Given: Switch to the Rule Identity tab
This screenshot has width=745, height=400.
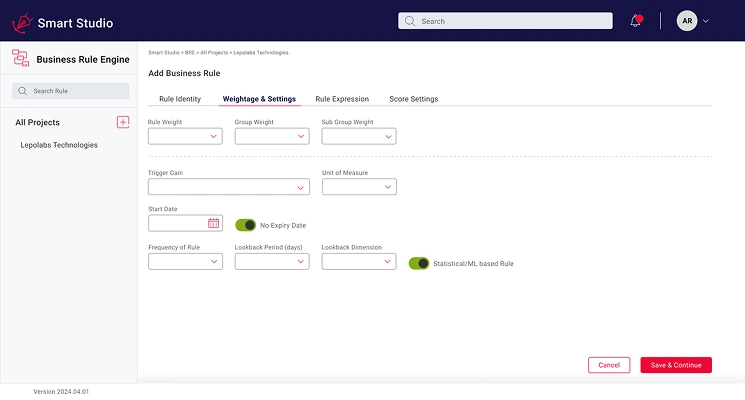Looking at the screenshot, I should point(180,99).
